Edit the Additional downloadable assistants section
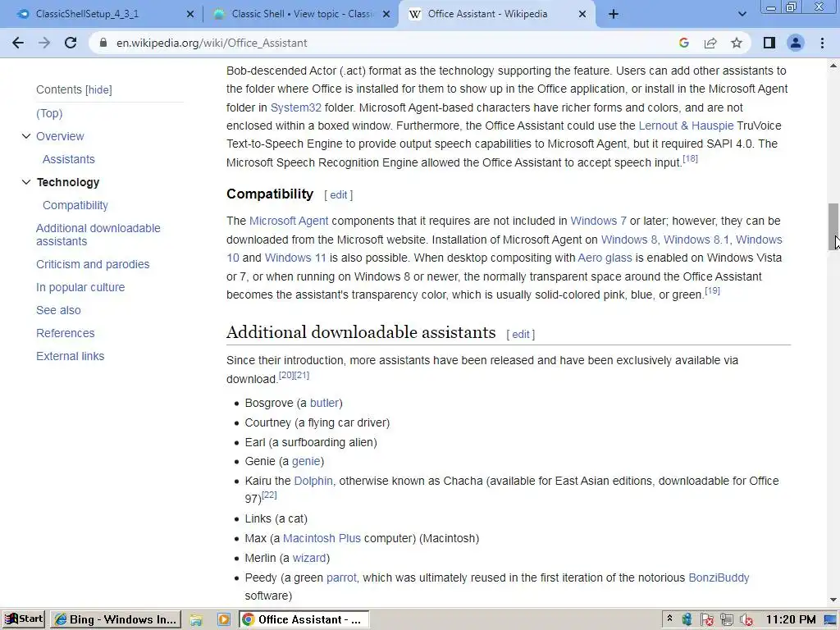The image size is (840, 630). click(x=521, y=335)
